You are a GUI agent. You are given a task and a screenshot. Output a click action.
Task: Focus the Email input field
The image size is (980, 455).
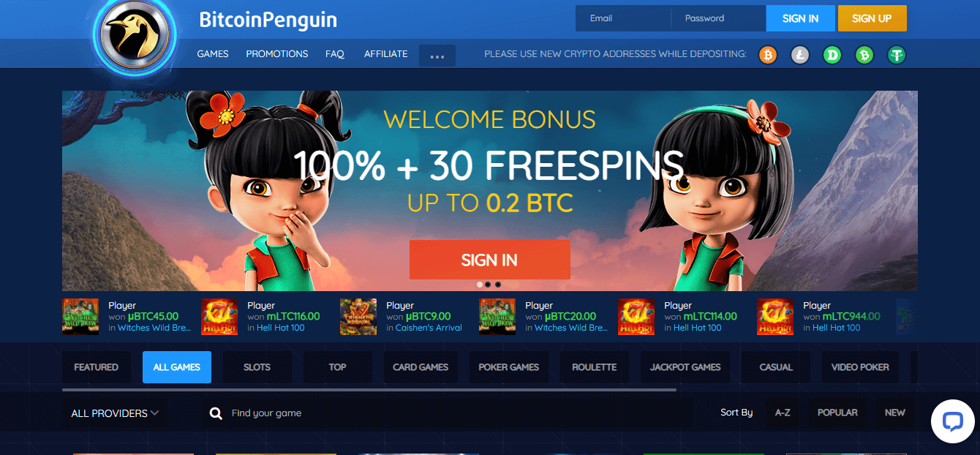coord(624,18)
